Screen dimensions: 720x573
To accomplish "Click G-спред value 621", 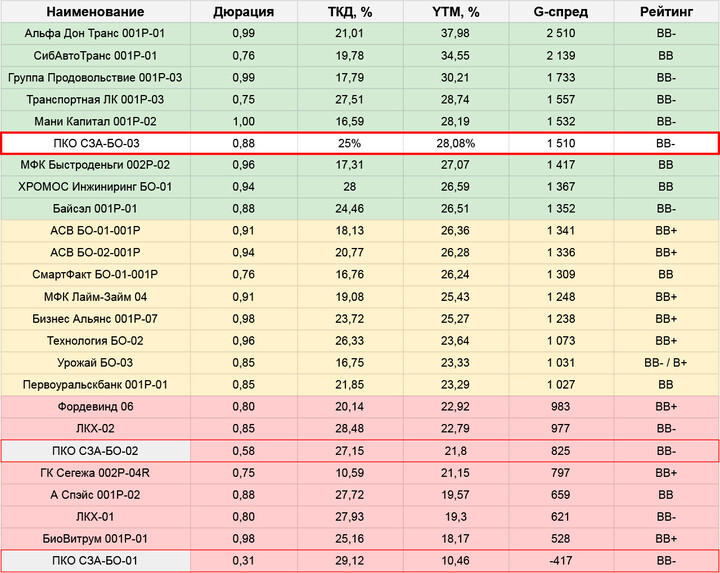I will pos(561,517).
